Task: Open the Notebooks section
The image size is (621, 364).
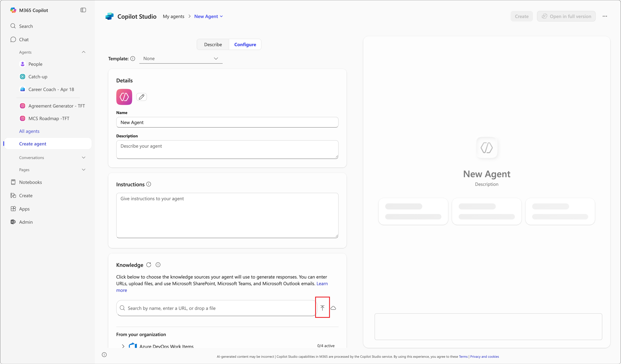Action: (31, 182)
